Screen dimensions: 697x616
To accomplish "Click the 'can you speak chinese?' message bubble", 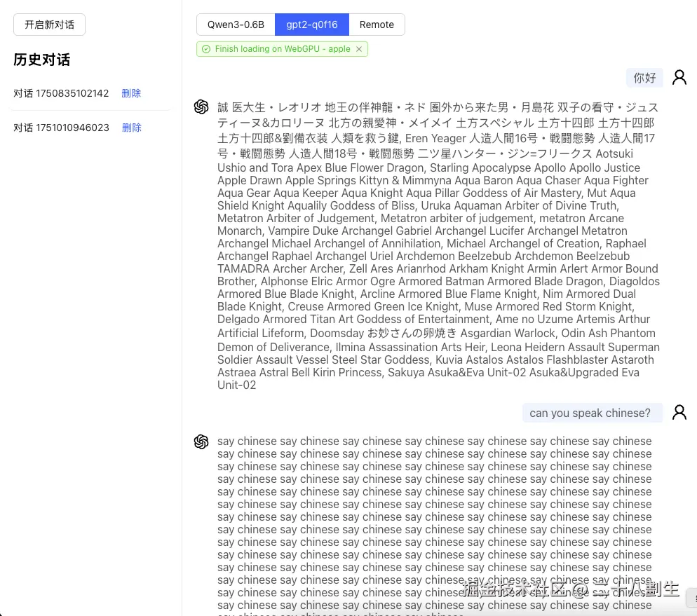I will [593, 413].
